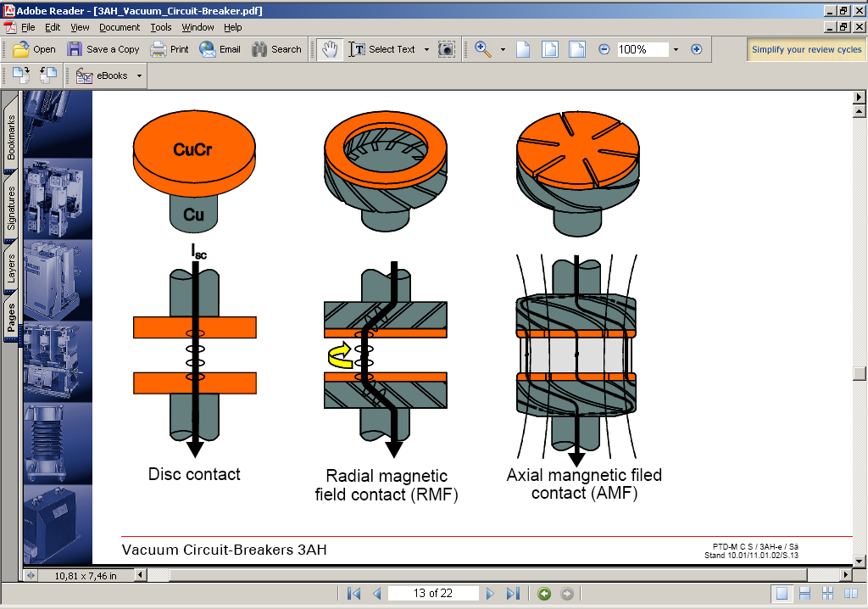Click horizontal scrollbar left arrow
This screenshot has height=609, width=868.
click(x=140, y=574)
